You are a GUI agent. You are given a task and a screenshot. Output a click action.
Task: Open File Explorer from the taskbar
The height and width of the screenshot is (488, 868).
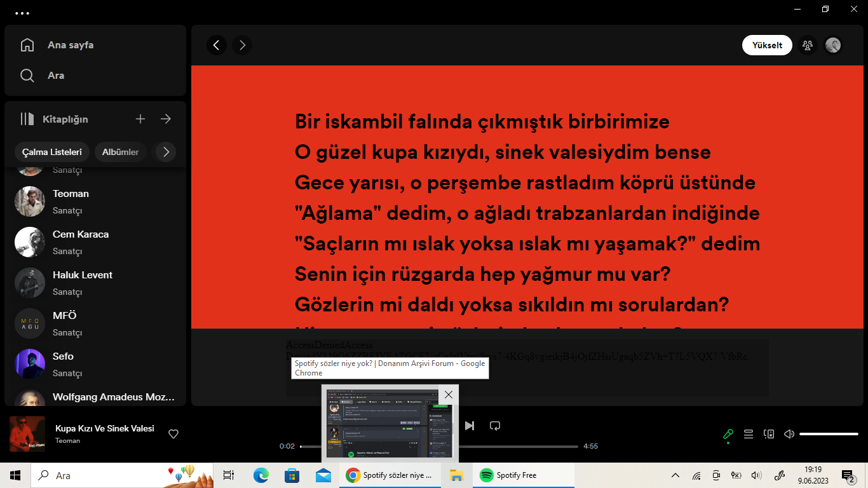click(456, 475)
